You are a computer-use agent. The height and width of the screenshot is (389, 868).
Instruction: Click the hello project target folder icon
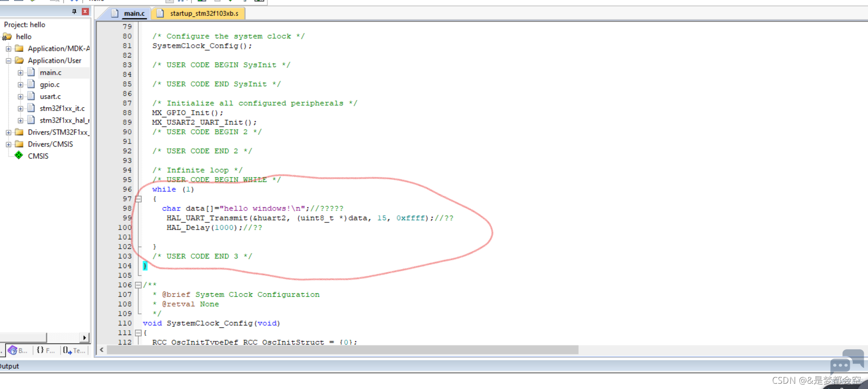(x=7, y=37)
